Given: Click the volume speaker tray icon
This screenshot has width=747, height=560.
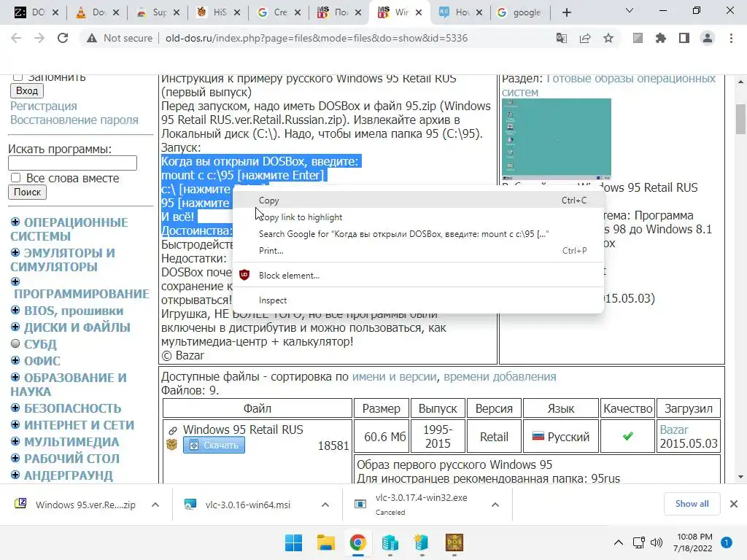Looking at the screenshot, I should click(x=657, y=542).
